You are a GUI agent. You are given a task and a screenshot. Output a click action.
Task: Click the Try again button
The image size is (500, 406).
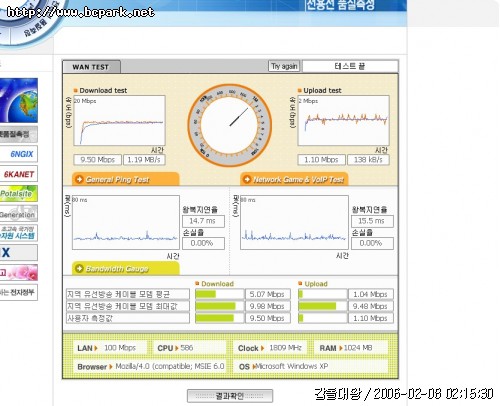284,66
